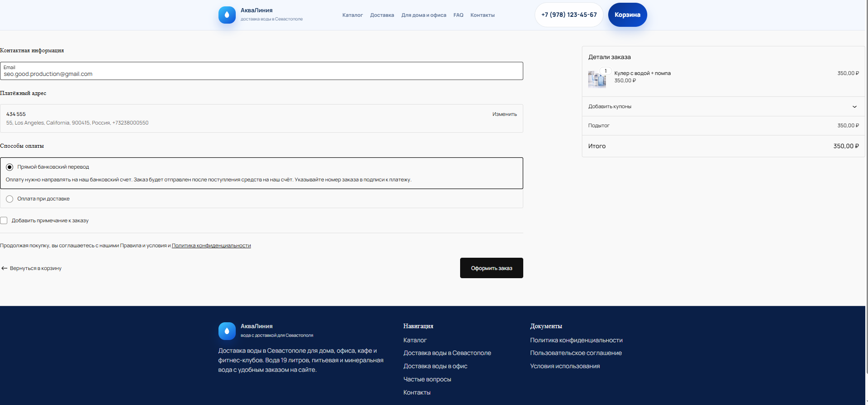Click Изменить to edit billing address
The image size is (868, 405).
pyautogui.click(x=504, y=114)
